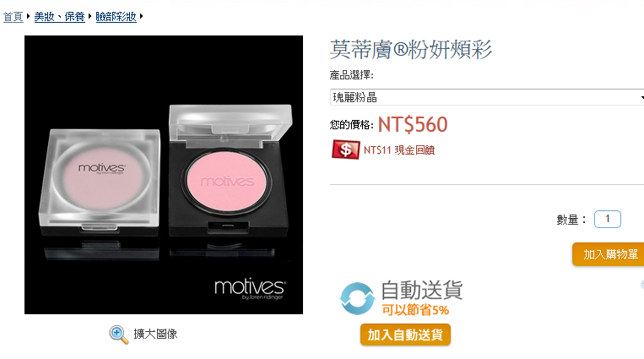Click the motives logo in product image
Viewport: 644px width, 359px height.
click(250, 289)
